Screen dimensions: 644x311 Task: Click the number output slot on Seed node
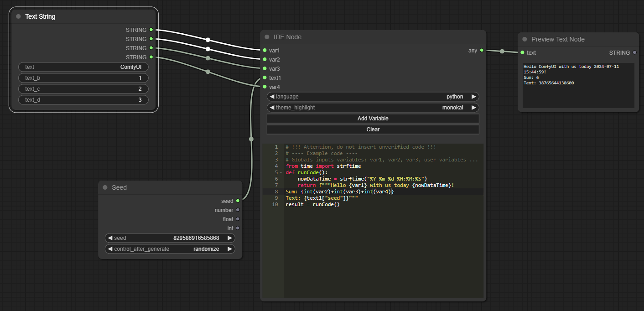coord(238,210)
